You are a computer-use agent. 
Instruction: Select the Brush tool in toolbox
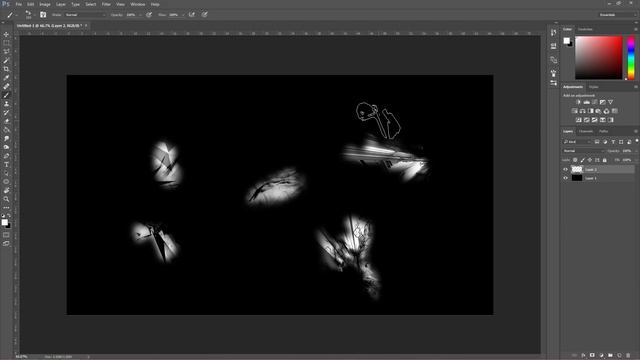[6, 95]
